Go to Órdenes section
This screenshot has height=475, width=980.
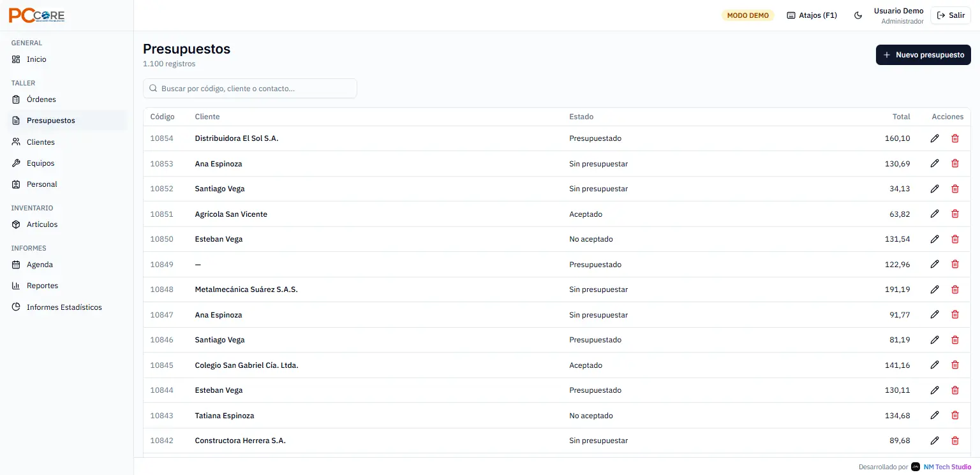coord(67,99)
